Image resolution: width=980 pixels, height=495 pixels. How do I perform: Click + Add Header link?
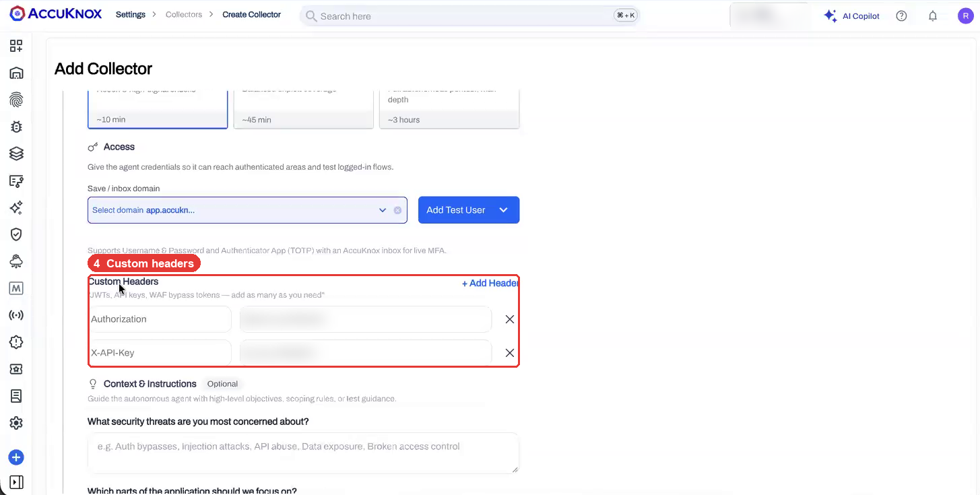tap(490, 283)
